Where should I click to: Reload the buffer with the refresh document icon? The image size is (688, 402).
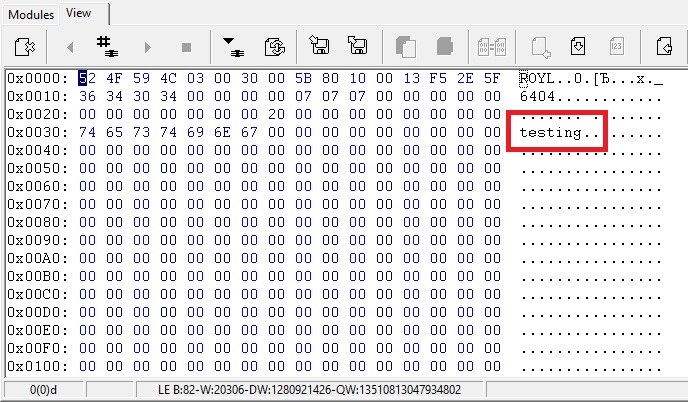coord(275,47)
